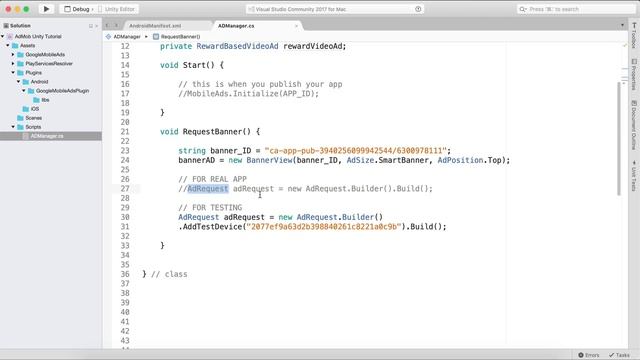The height and width of the screenshot is (360, 640).
Task: Select the Scenes folder
Action: tap(33, 118)
